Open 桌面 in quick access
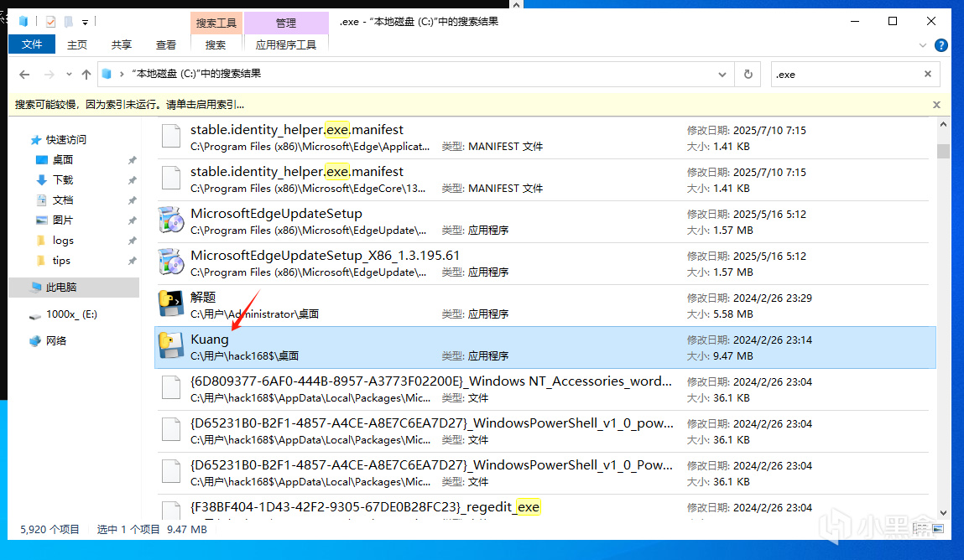This screenshot has width=964, height=560. click(62, 159)
